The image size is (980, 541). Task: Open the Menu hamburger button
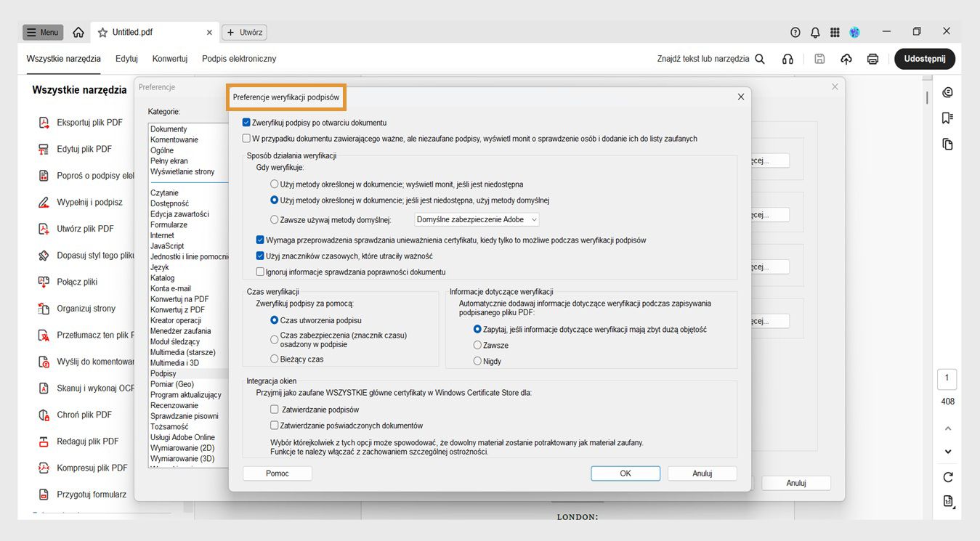pyautogui.click(x=43, y=33)
